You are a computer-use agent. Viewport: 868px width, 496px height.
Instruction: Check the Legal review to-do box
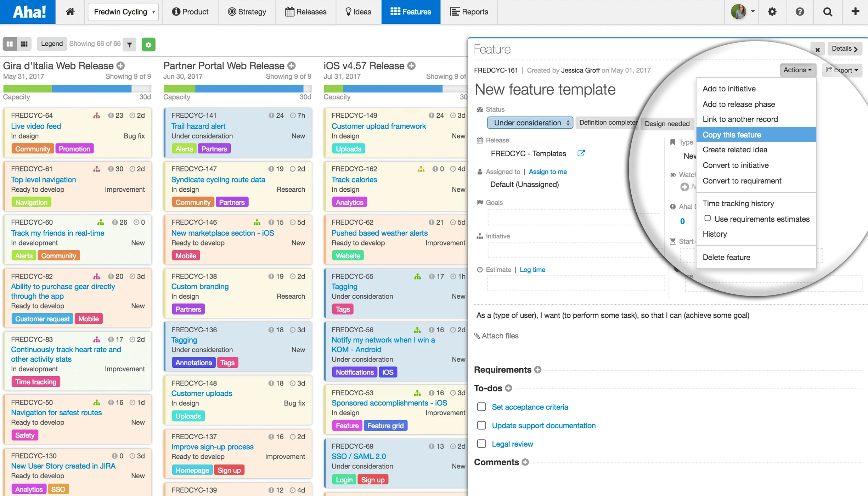(x=481, y=444)
